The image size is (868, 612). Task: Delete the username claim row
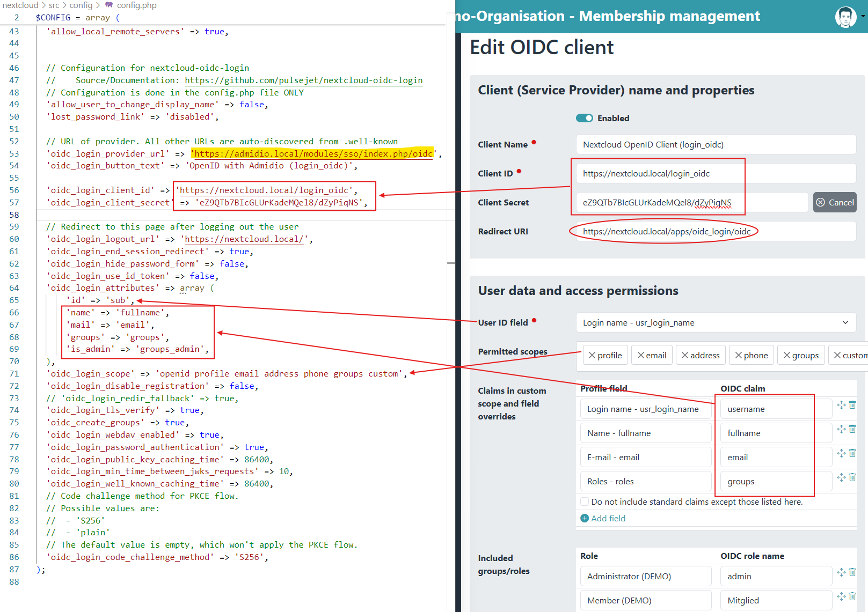point(852,405)
